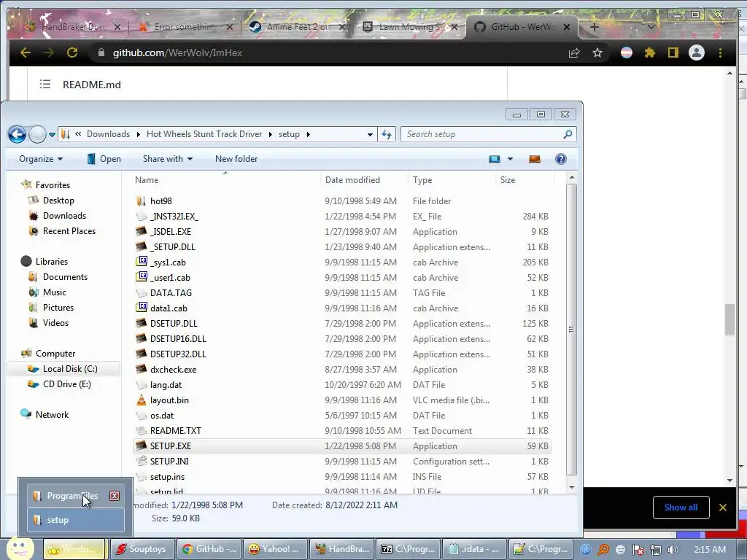
Task: Open the Chrome three-dot menu
Action: [x=720, y=52]
